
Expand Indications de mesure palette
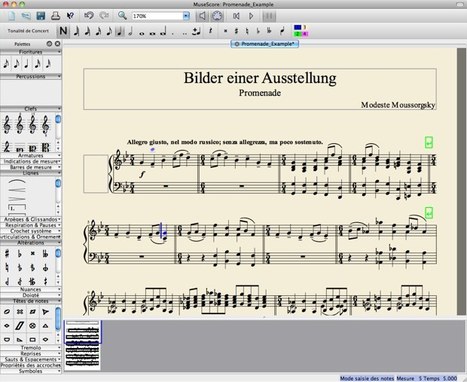tap(31, 161)
